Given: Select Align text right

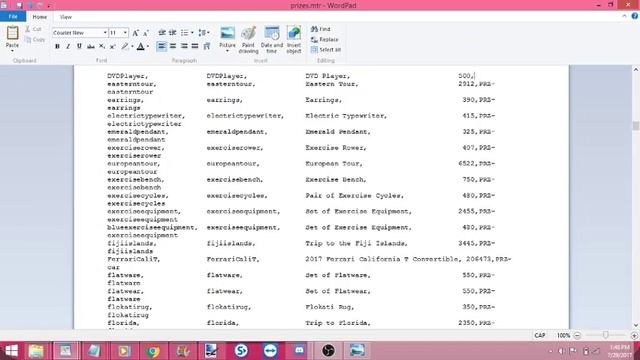Looking at the screenshot, I should click(x=184, y=47).
